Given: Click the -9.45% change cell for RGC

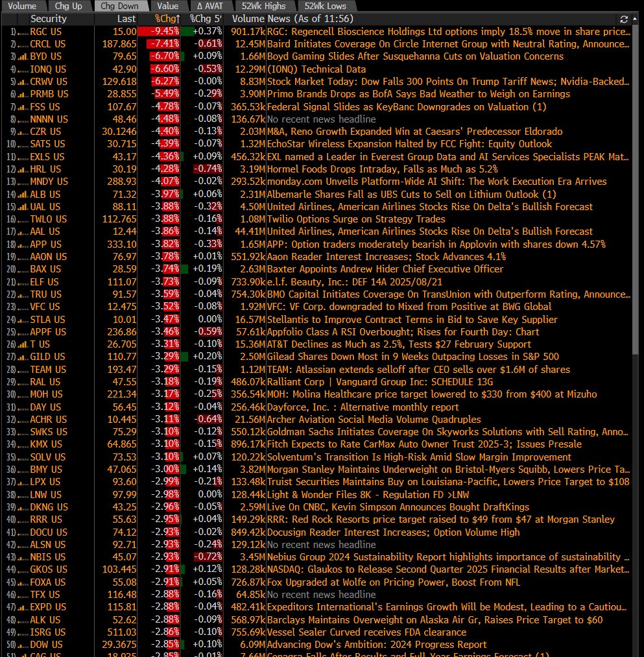Looking at the screenshot, I should coord(160,32).
